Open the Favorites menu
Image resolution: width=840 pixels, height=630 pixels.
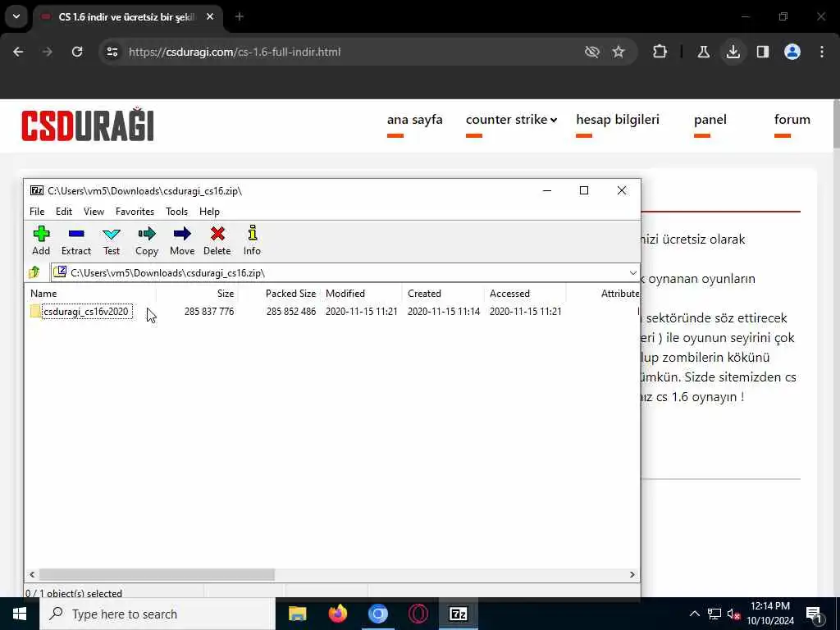coord(135,212)
